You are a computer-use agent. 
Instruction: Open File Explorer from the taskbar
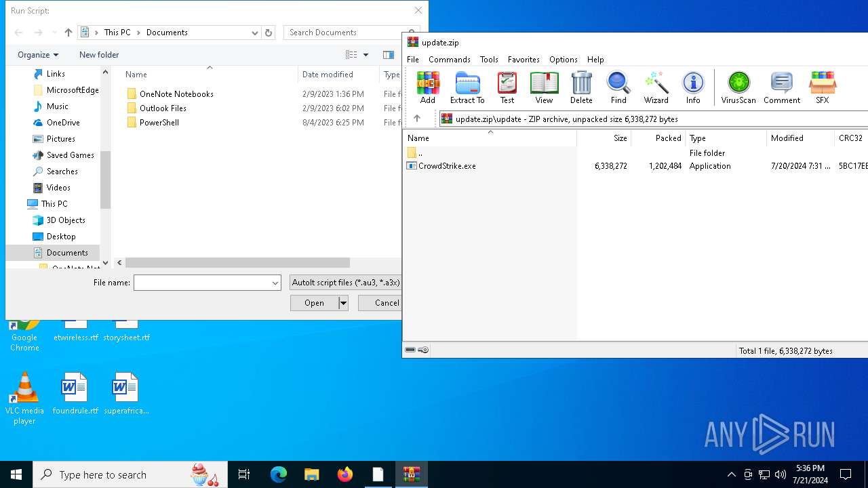(311, 474)
